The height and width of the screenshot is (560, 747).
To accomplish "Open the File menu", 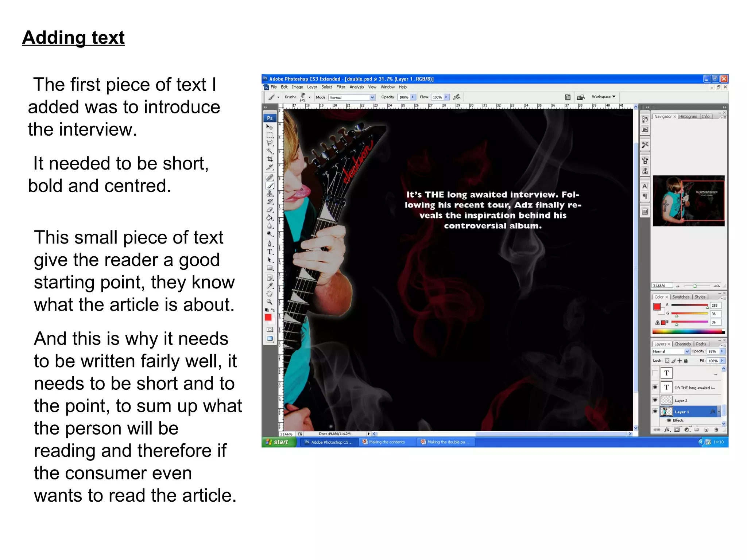I will (x=274, y=87).
